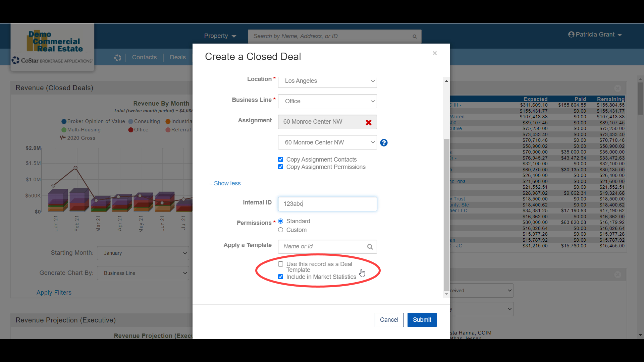Open the Deals menu item
Image resolution: width=644 pixels, height=362 pixels.
177,57
